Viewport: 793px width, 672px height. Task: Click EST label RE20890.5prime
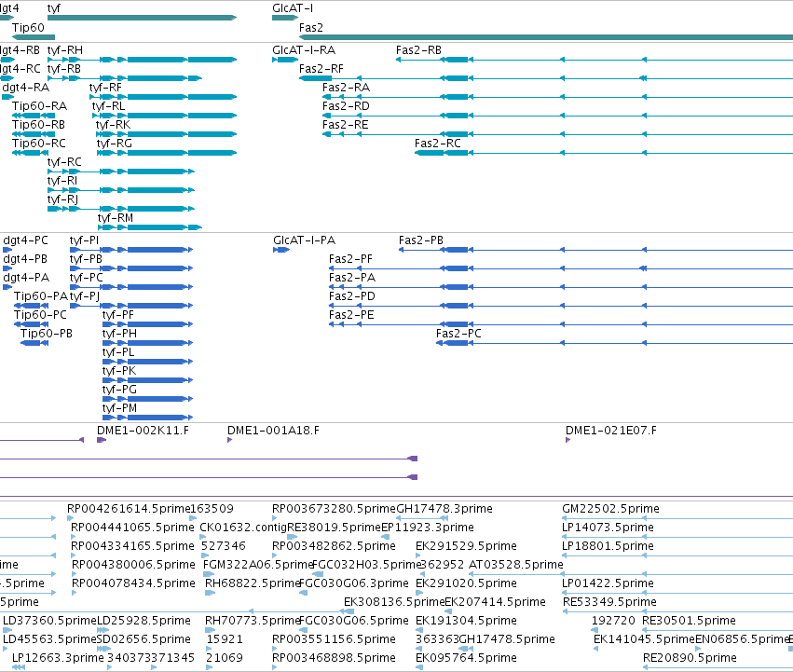click(690, 658)
